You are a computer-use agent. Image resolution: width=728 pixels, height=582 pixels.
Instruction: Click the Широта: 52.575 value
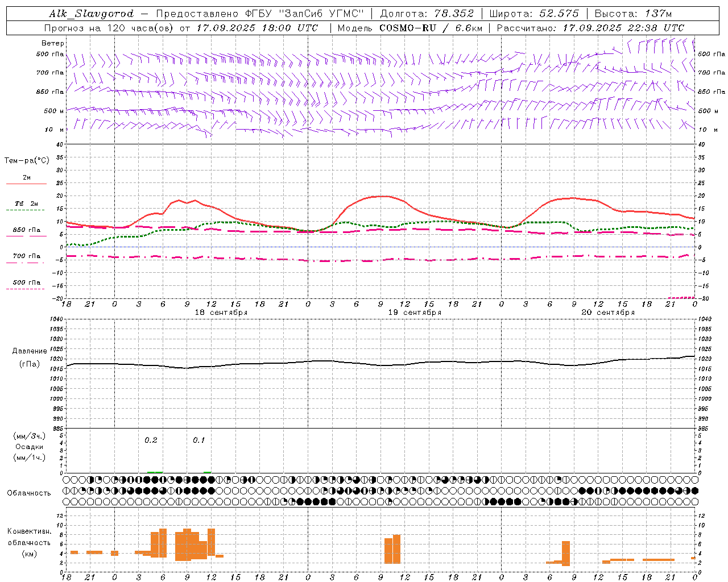[534, 14]
